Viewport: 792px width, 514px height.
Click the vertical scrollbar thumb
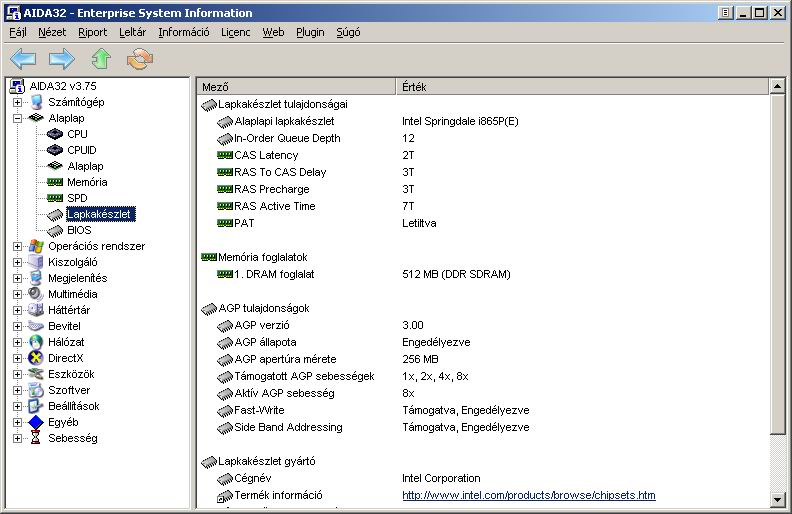[x=777, y=264]
